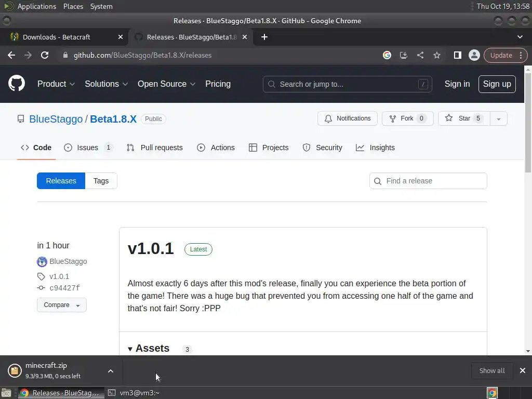Click the minecraft.zip file icon
This screenshot has height=399, width=532.
(15, 370)
